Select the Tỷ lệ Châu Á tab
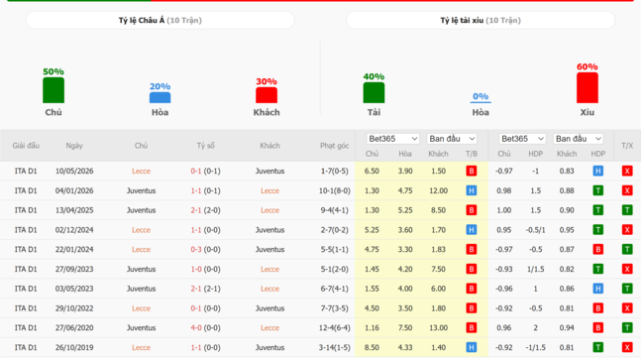 click(161, 20)
